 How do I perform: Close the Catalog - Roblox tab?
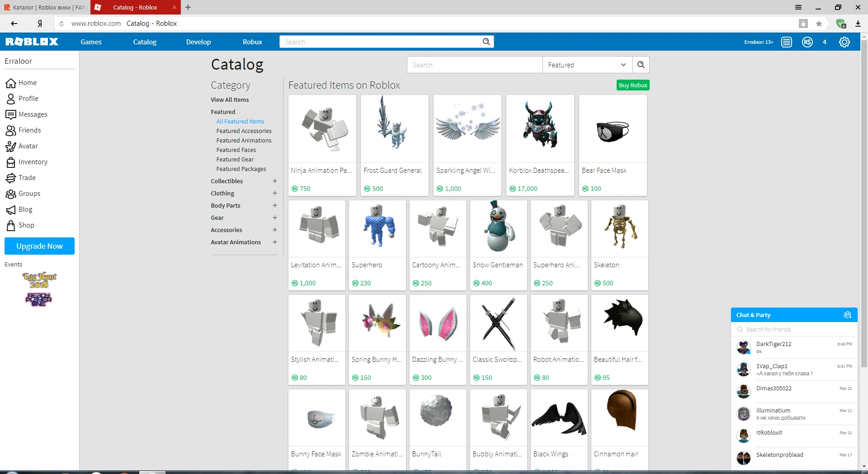pyautogui.click(x=174, y=7)
